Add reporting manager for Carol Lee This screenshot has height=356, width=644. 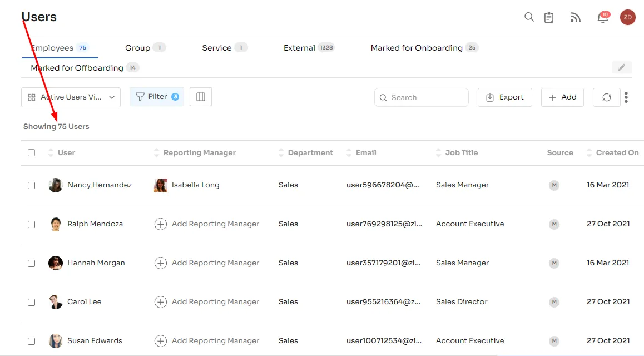click(x=206, y=302)
